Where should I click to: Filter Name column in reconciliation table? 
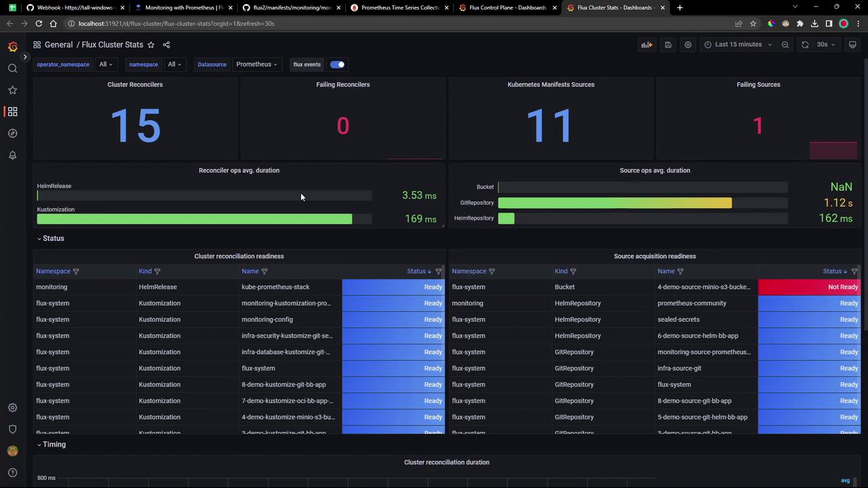[x=264, y=271]
